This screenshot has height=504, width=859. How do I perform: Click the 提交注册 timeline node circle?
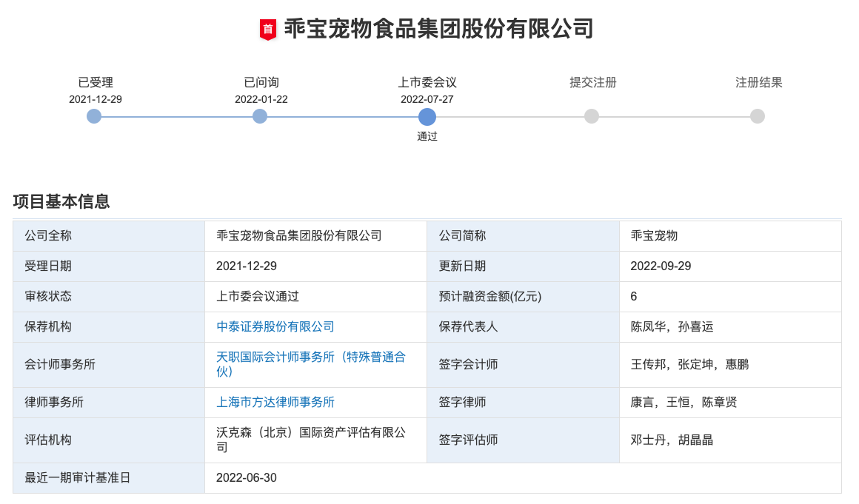click(592, 116)
